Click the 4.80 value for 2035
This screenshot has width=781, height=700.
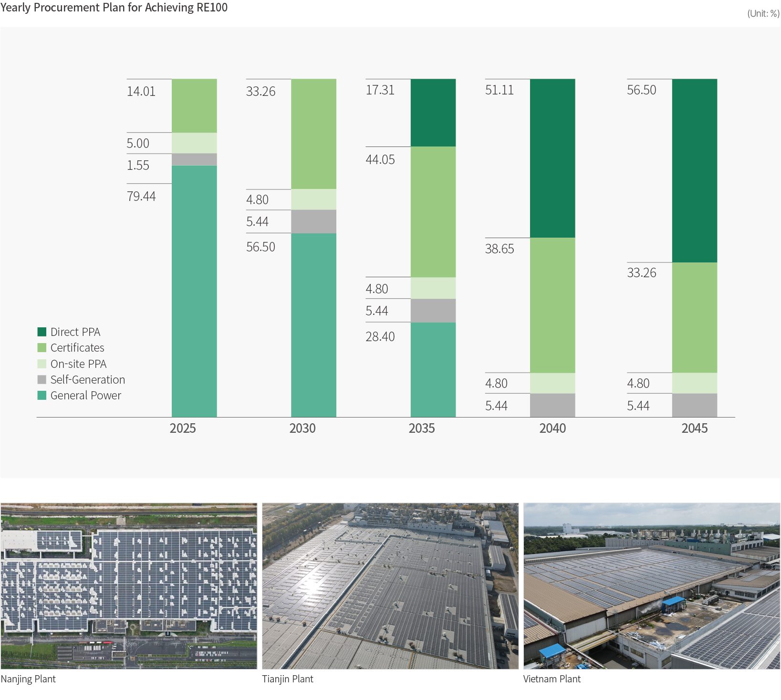377,289
